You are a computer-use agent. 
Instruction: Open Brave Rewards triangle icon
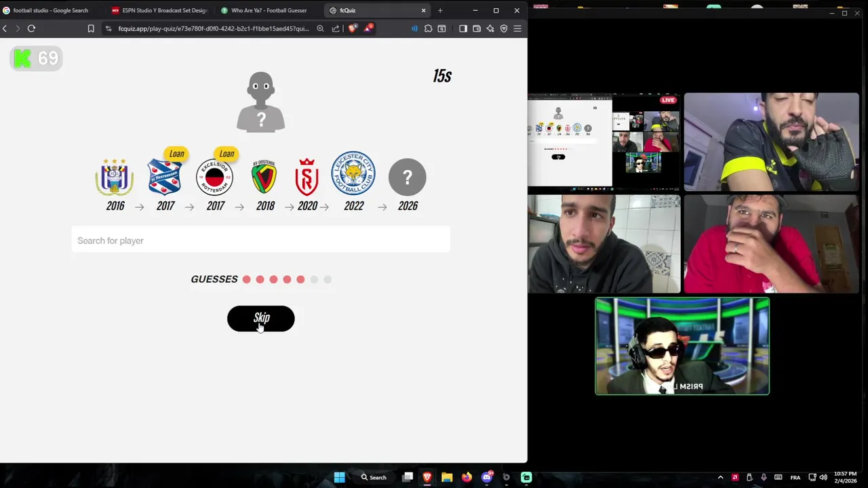click(x=368, y=28)
